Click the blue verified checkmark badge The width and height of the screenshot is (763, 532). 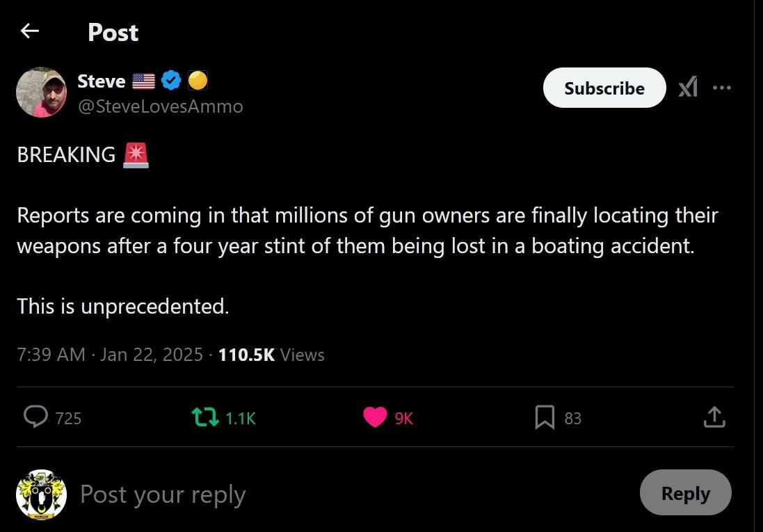coord(171,81)
